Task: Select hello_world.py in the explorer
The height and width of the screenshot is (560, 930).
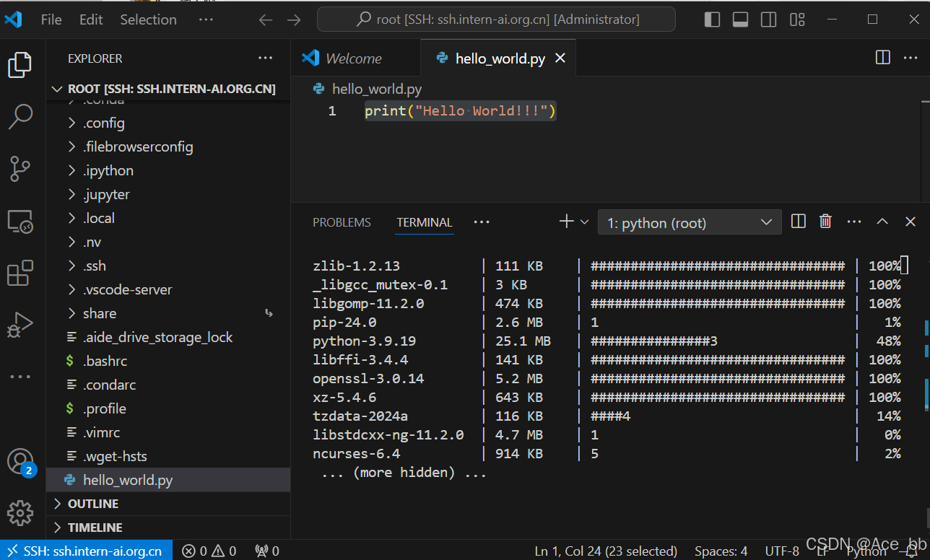Action: pyautogui.click(x=168, y=480)
